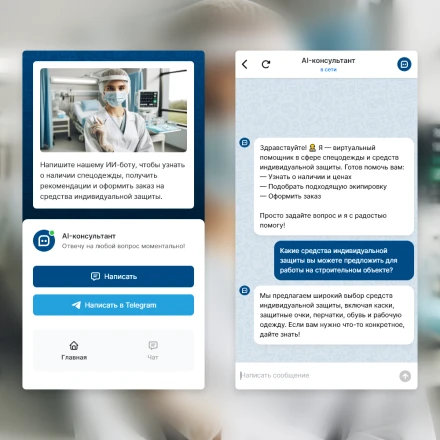Select the bot greeting message bubble
This screenshot has width=440, height=440.
click(334, 186)
